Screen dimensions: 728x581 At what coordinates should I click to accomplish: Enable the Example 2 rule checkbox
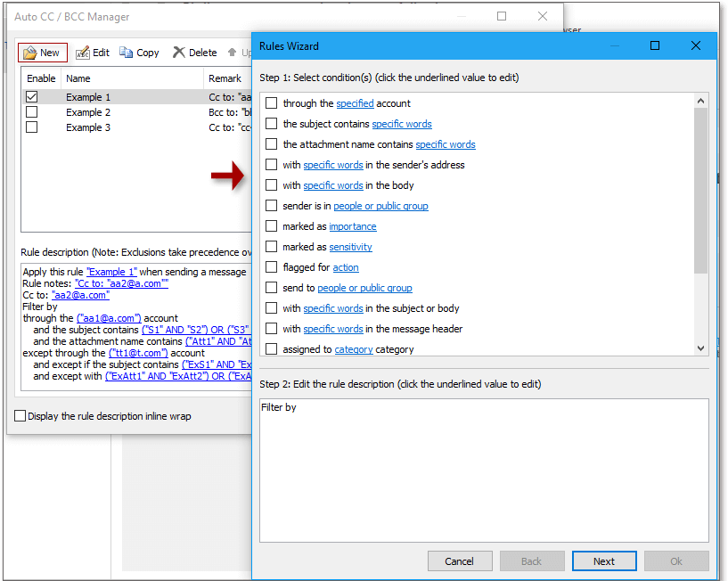(x=31, y=111)
